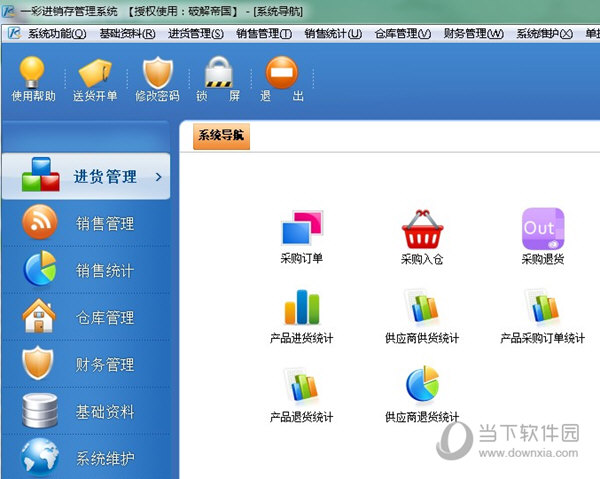600x479 pixels.
Task: Open the purple 采购退货 Out icon
Action: point(543,229)
